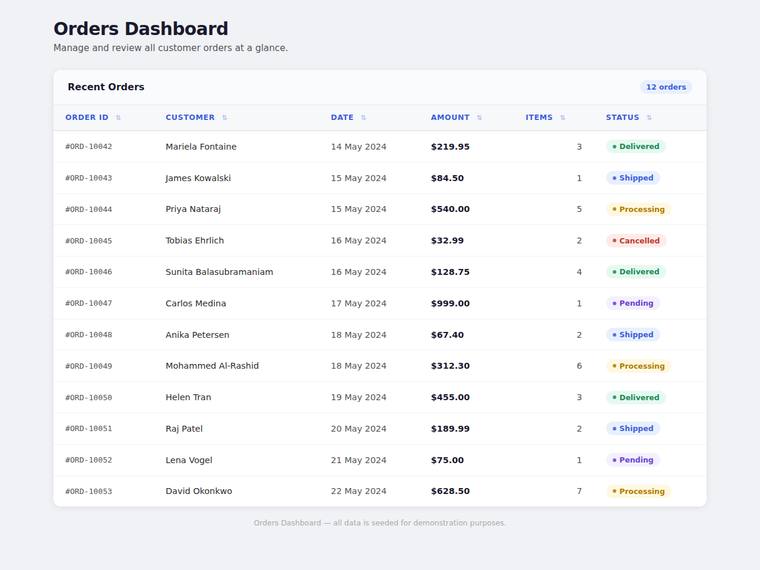Click the $999.00 amount

[x=450, y=303]
